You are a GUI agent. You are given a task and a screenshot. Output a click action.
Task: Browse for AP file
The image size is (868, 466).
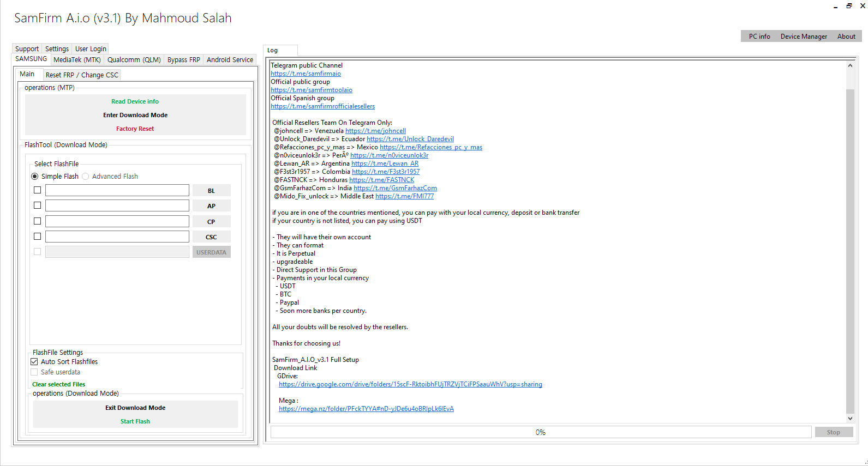211,206
